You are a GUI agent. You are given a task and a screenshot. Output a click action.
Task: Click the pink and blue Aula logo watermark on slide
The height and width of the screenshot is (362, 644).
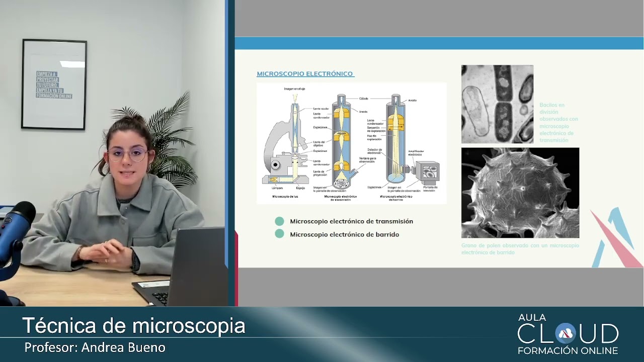[x=616, y=237]
